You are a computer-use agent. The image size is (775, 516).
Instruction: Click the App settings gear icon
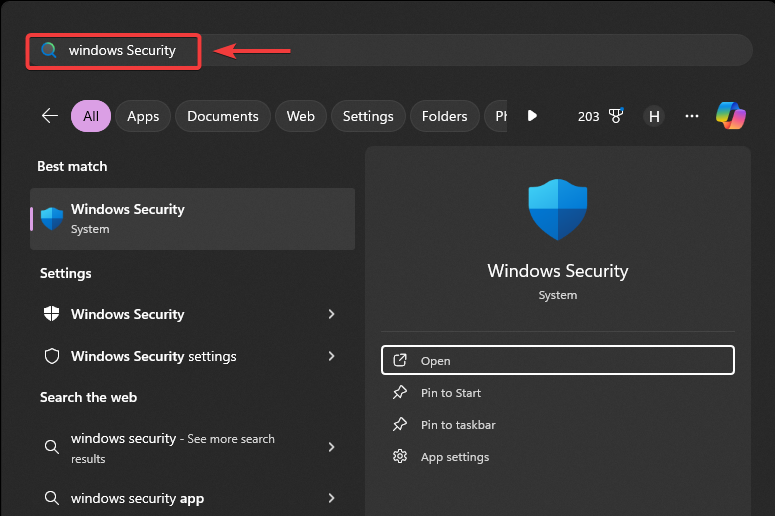(400, 457)
